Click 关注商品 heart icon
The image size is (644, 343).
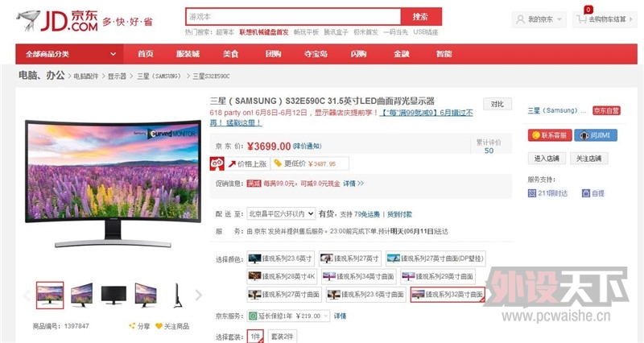pos(159,326)
